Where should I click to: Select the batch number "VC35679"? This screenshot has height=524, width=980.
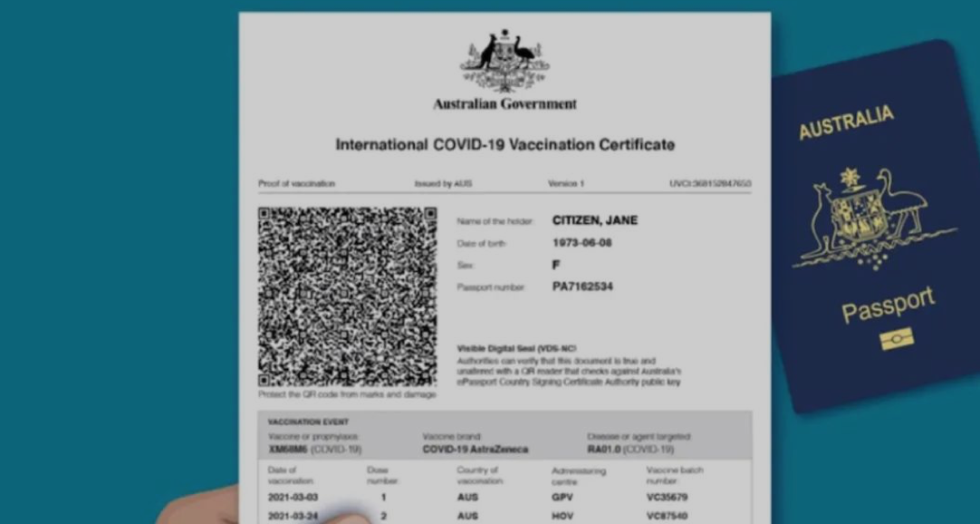[x=668, y=498]
